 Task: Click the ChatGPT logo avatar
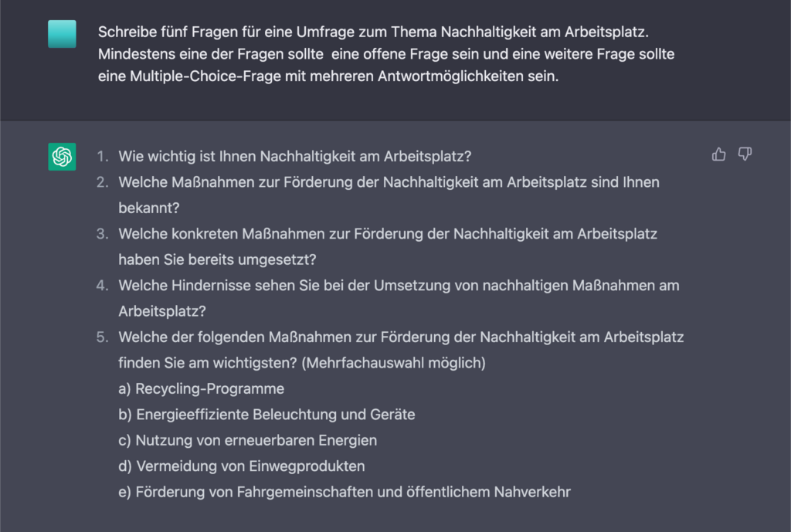pyautogui.click(x=62, y=156)
